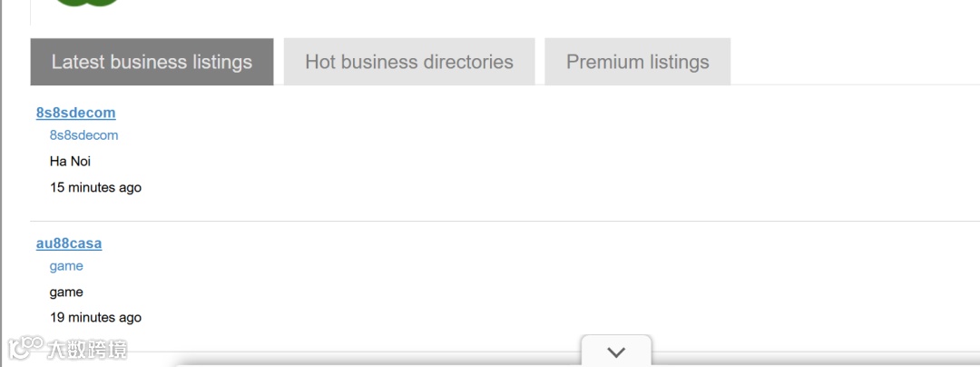Click the Ha Noi location text
This screenshot has height=367, width=980.
coord(70,162)
